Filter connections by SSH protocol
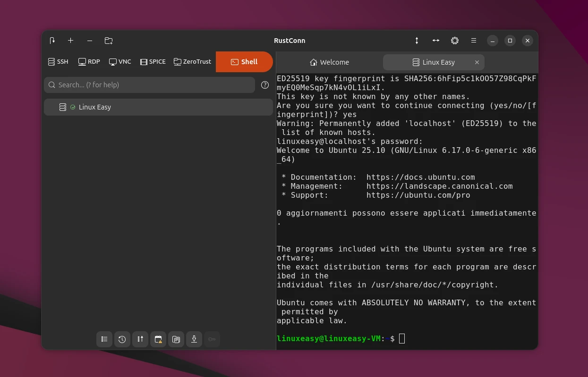Screen dimensions: 588x377 [x=58, y=62]
